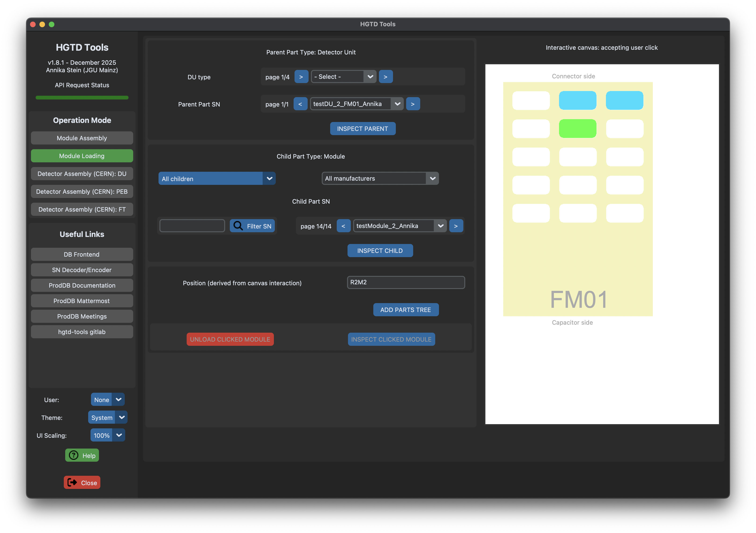This screenshot has width=756, height=533.
Task: Click INSPECT CLICKED MODULE button
Action: point(392,339)
